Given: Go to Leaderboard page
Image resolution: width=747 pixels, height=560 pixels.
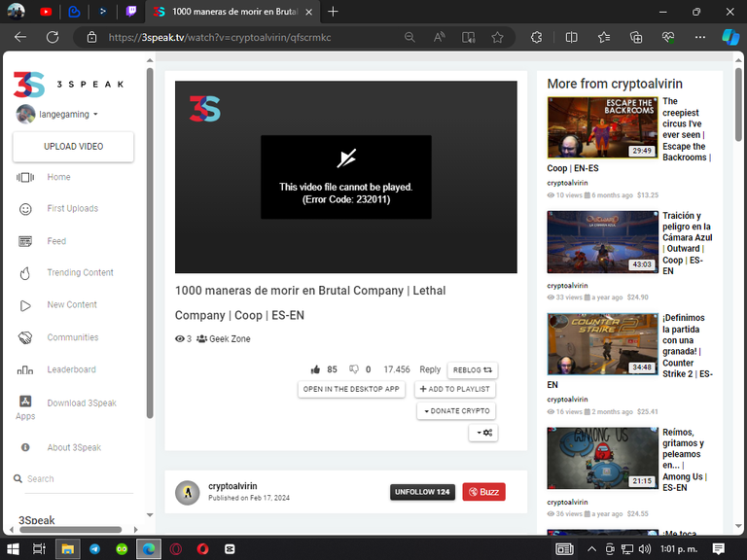Looking at the screenshot, I should (x=71, y=369).
